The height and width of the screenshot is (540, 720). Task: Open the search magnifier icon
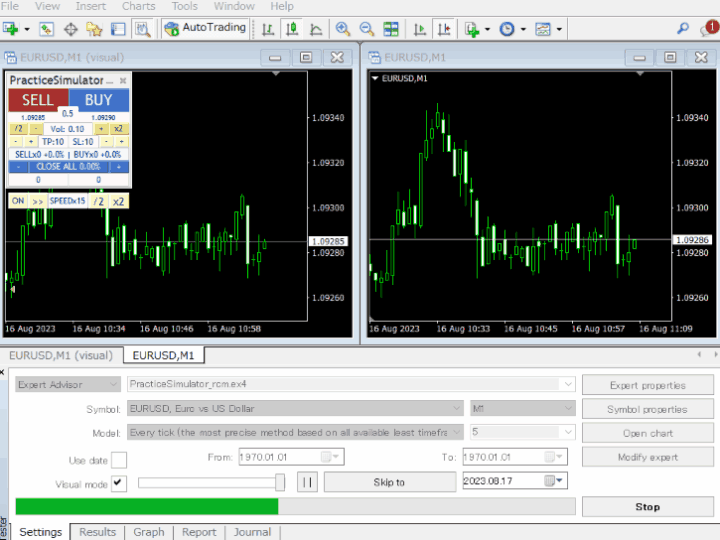coord(683,29)
